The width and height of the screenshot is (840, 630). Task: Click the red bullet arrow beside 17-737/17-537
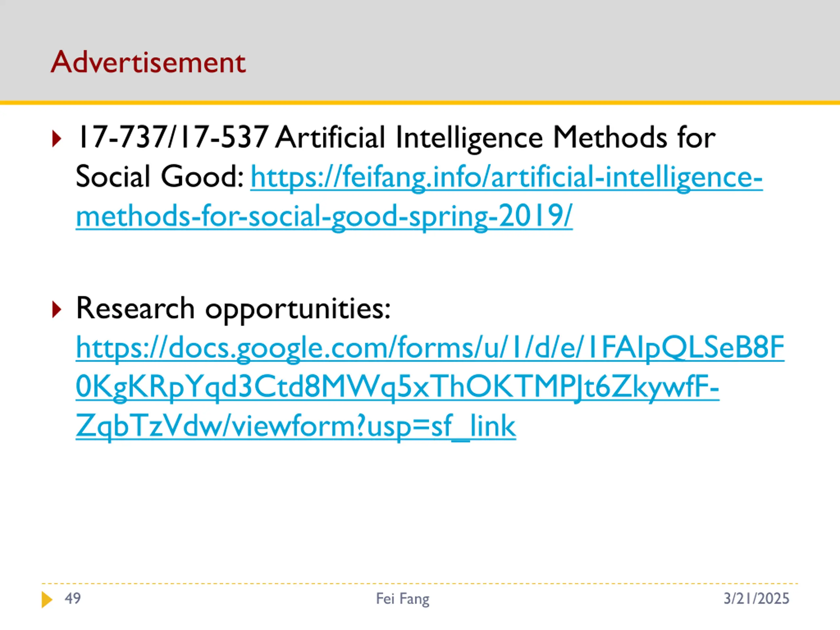coord(56,138)
